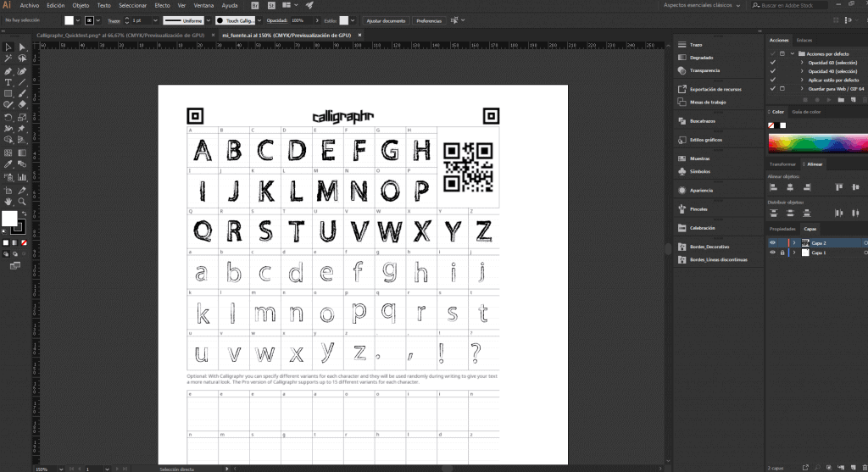The image size is (868, 472).
Task: Select the Rotate tool
Action: pyautogui.click(x=8, y=117)
